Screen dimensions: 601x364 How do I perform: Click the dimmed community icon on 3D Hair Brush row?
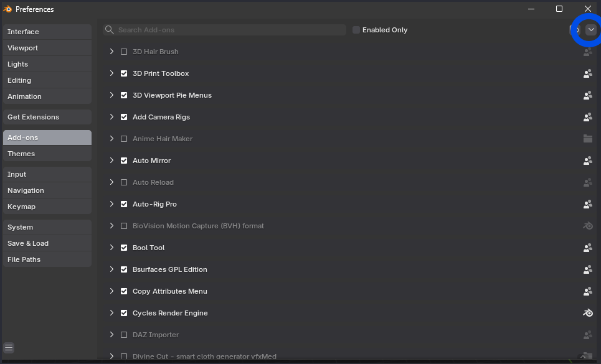[587, 52]
